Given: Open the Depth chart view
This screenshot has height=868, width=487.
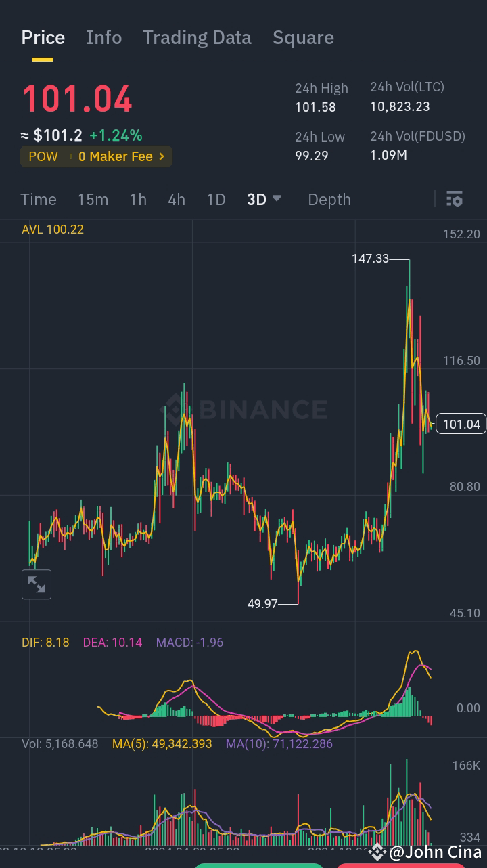Looking at the screenshot, I should (329, 199).
